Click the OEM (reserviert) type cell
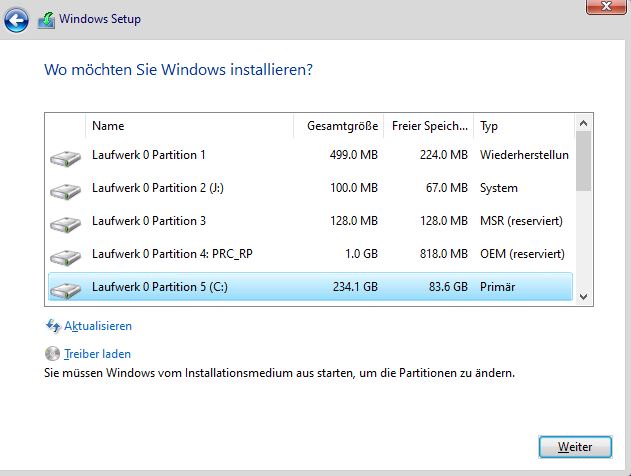The image size is (631, 476). [x=522, y=254]
